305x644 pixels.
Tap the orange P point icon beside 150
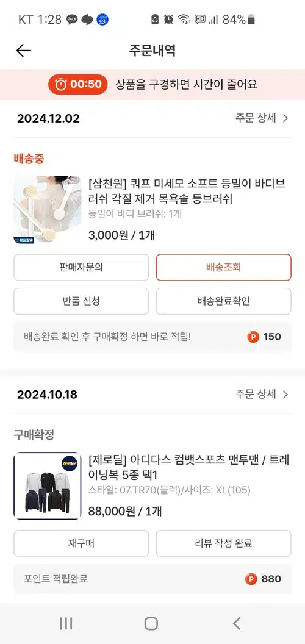pos(253,337)
